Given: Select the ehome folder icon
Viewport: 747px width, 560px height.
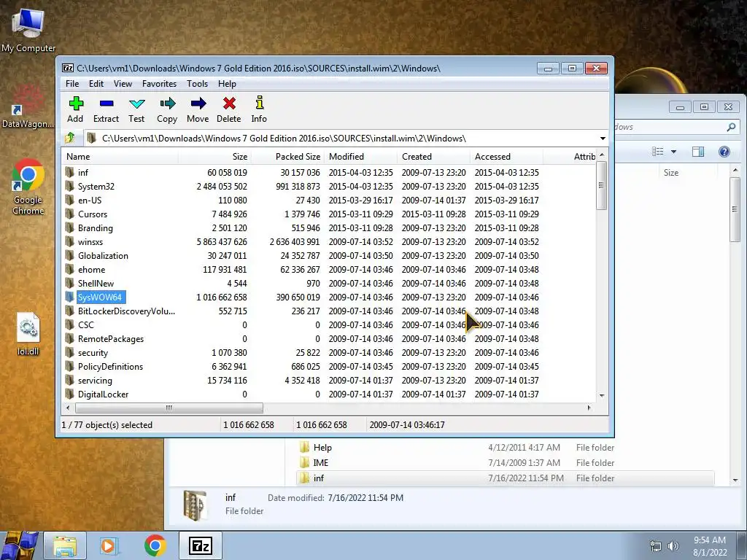Looking at the screenshot, I should [x=70, y=269].
